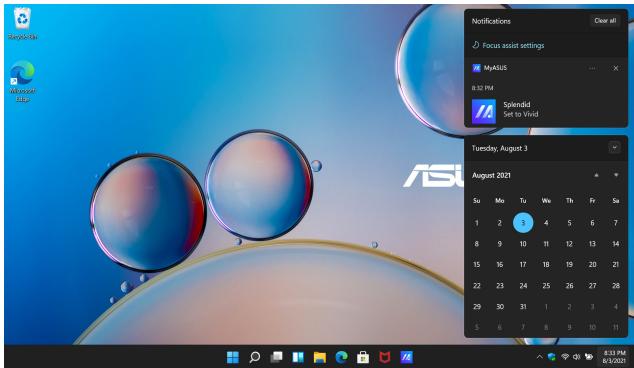Image resolution: width=634 pixels, height=368 pixels.
Task: Click the Windows Security tray icon
Action: point(552,357)
